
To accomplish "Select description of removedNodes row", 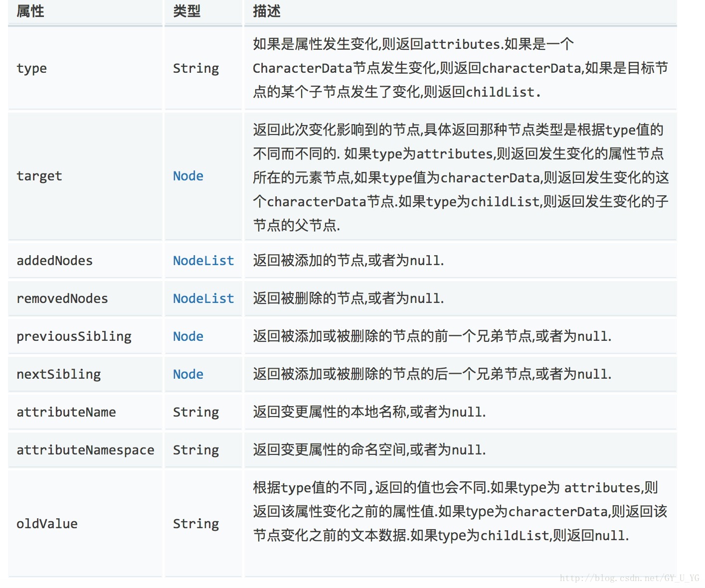I will tap(348, 298).
